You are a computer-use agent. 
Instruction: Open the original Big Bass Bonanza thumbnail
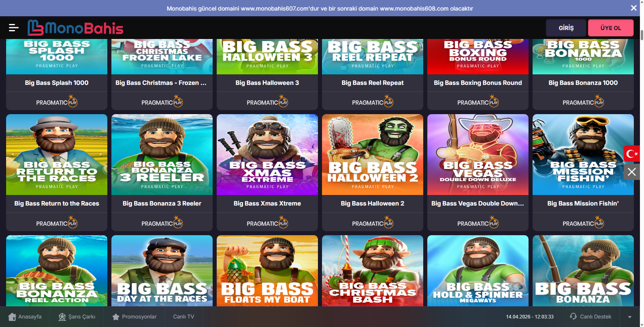(x=583, y=271)
